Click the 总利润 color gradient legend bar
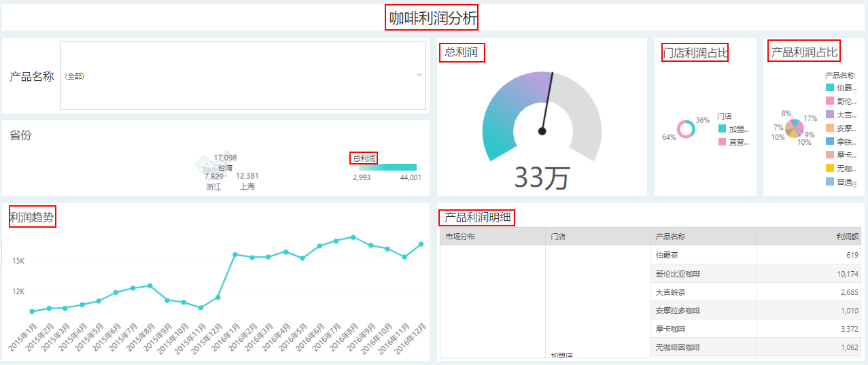 (x=387, y=167)
